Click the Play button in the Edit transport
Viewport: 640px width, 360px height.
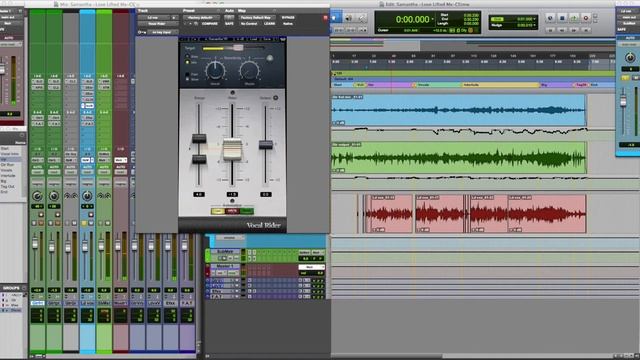[x=574, y=18]
